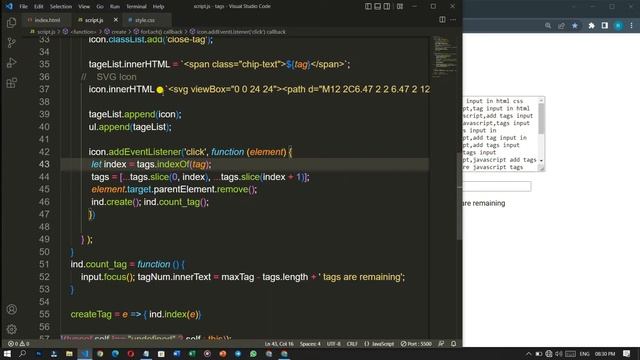Click line number 43 in the gutter
Screen dimensions: 640x360
(x=44, y=164)
